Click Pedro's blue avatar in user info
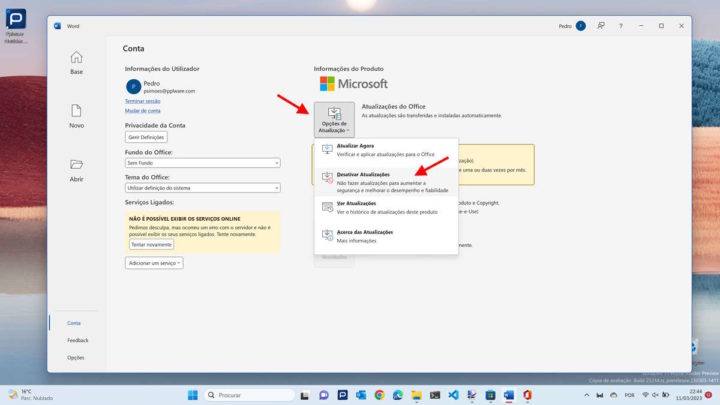 point(133,86)
